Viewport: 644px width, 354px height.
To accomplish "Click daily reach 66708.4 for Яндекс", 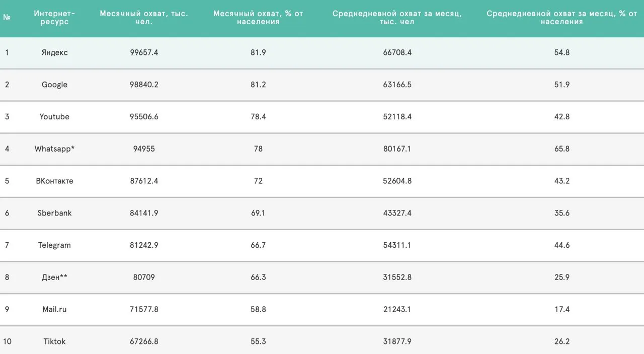I will click(x=397, y=52).
